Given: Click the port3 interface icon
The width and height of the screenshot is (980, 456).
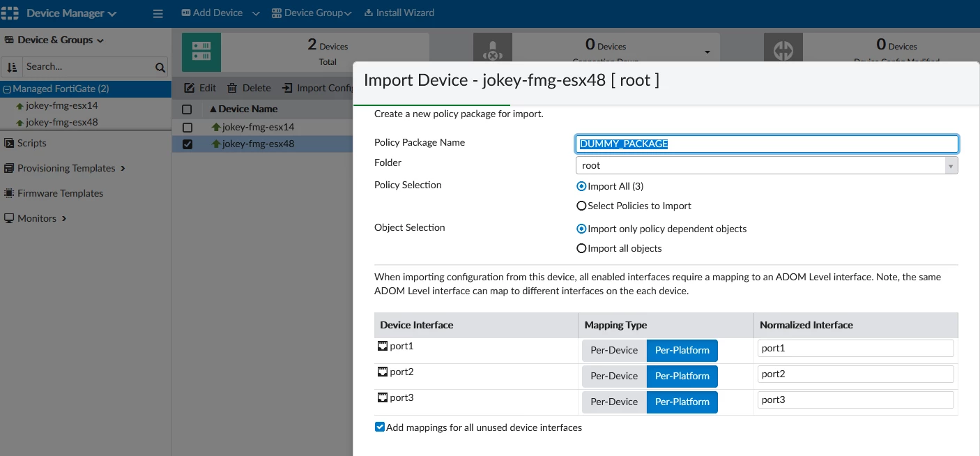Looking at the screenshot, I should [382, 397].
